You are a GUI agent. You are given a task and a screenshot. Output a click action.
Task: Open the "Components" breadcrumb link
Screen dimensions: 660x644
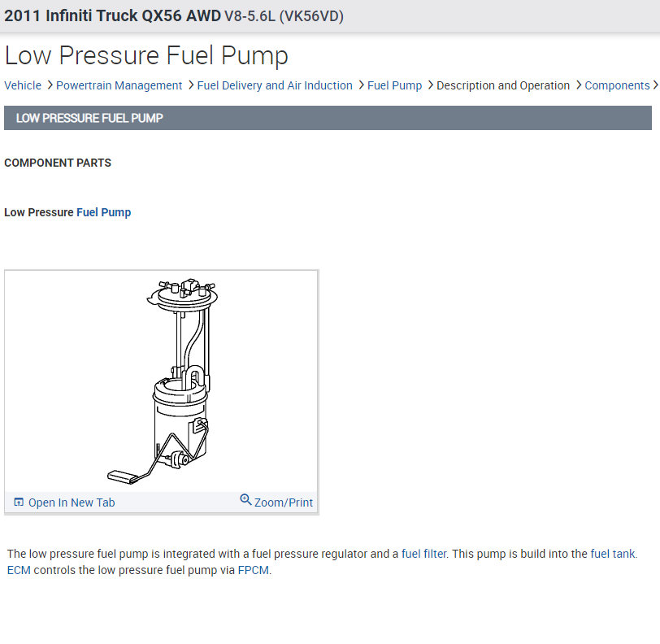[x=618, y=85]
